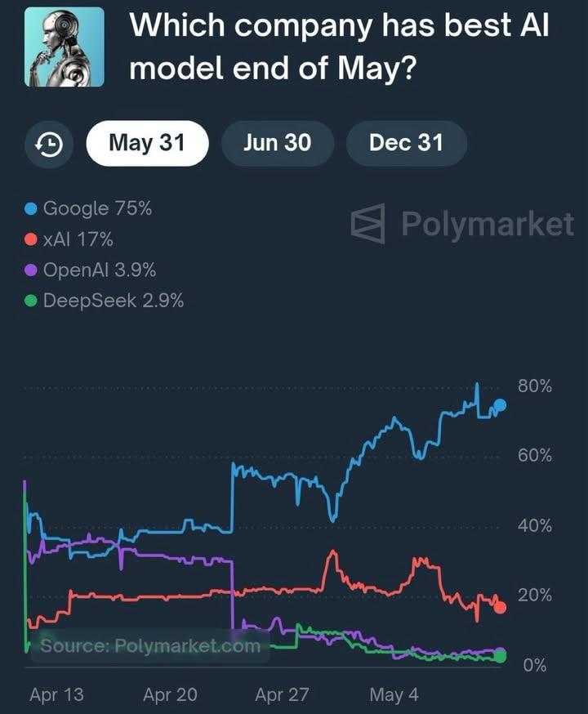Click the blue Google line endpoint marker
The width and height of the screenshot is (588, 714).
[501, 405]
